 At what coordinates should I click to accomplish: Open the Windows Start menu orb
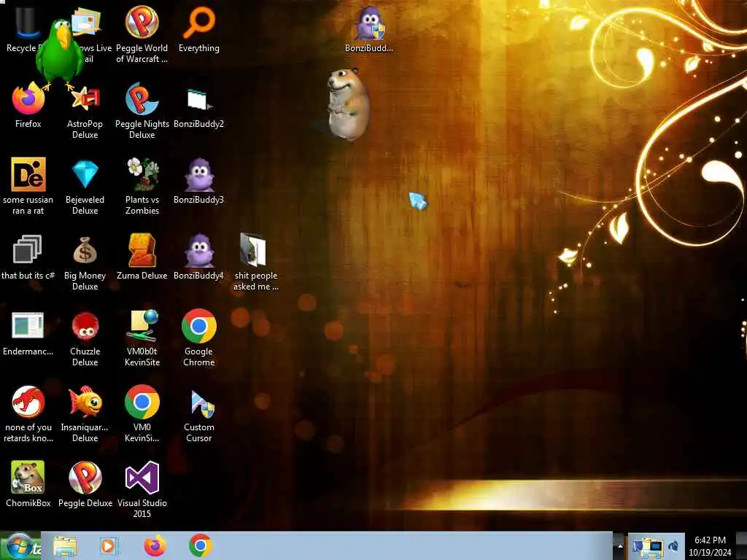point(19,545)
